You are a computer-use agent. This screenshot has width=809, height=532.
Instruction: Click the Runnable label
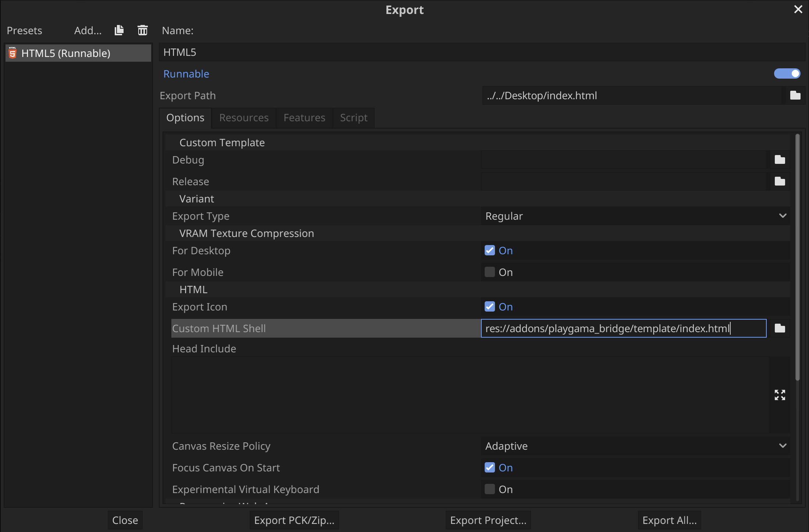186,74
